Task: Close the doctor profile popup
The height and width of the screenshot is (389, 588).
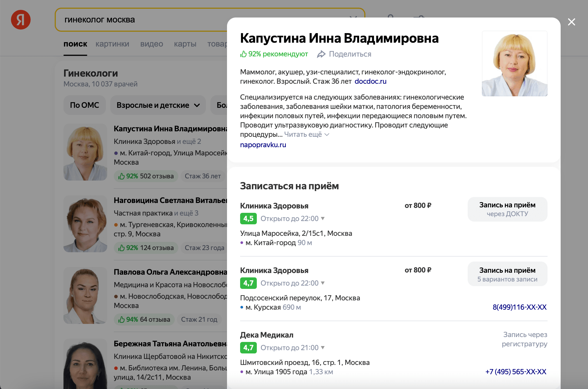Action: [x=572, y=22]
